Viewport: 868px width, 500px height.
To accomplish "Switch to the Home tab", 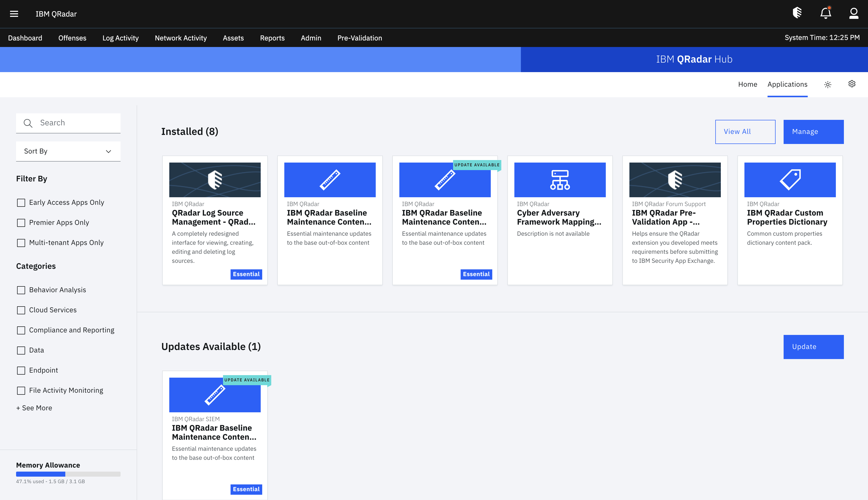I will pyautogui.click(x=747, y=84).
